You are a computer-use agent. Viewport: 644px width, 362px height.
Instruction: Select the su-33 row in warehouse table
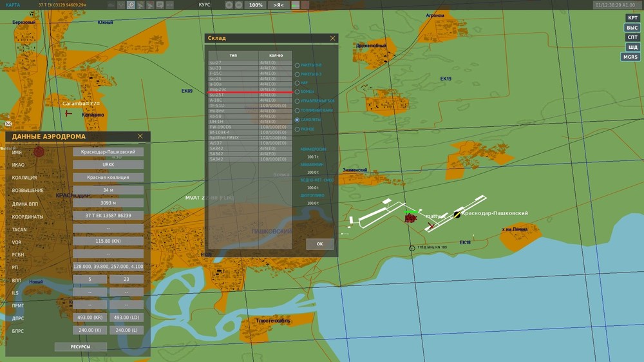pos(250,68)
